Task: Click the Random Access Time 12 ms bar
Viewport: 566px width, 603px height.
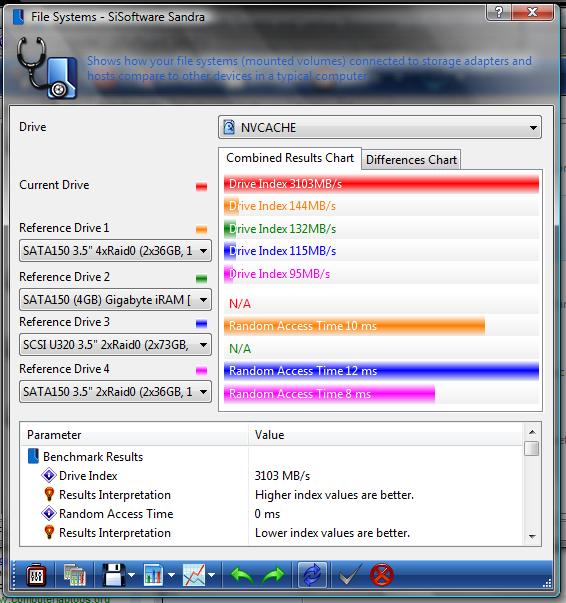Action: point(381,371)
